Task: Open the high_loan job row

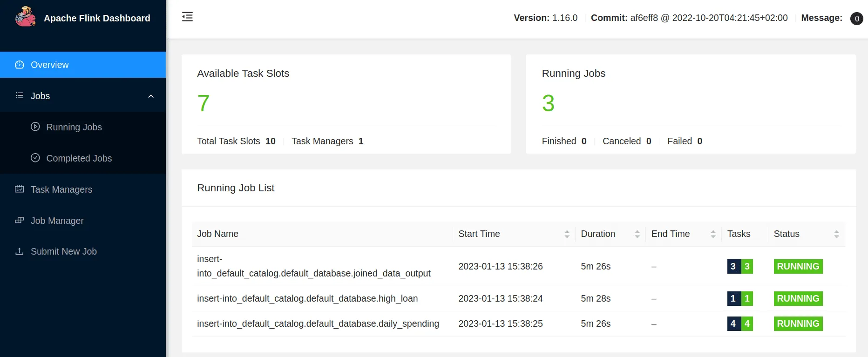Action: tap(307, 298)
